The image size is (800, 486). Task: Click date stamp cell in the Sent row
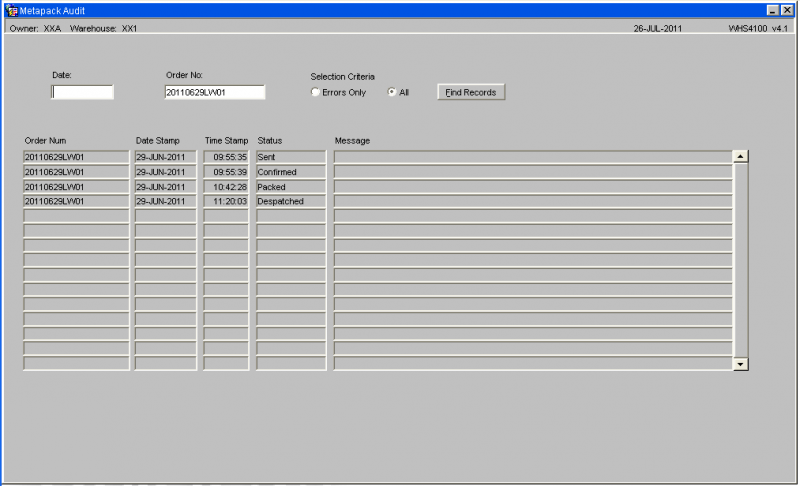(x=165, y=157)
